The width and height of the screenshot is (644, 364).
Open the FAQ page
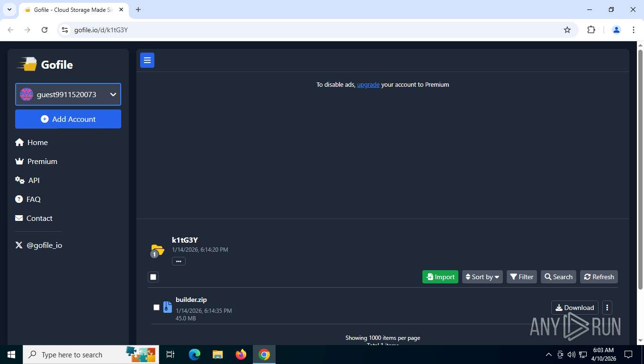point(28,199)
